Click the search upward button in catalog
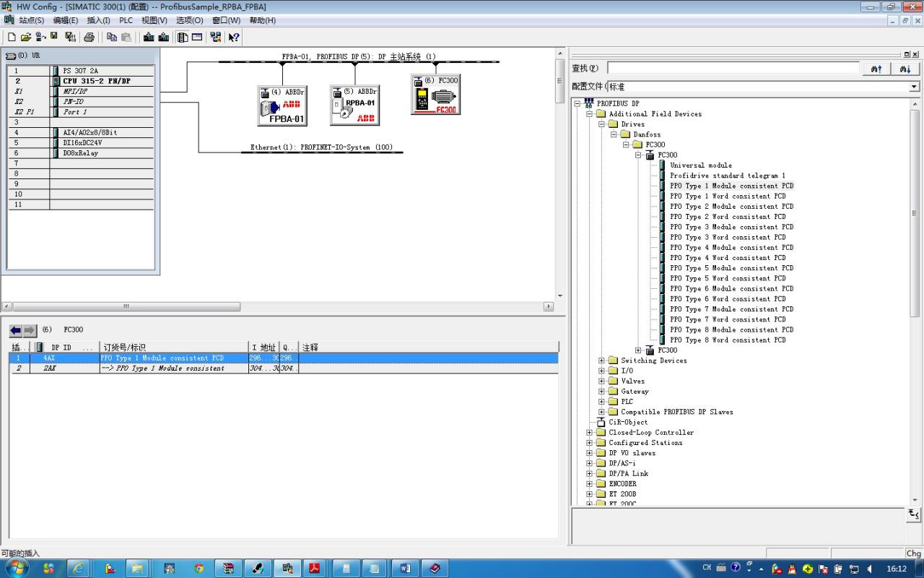 pyautogui.click(x=876, y=69)
